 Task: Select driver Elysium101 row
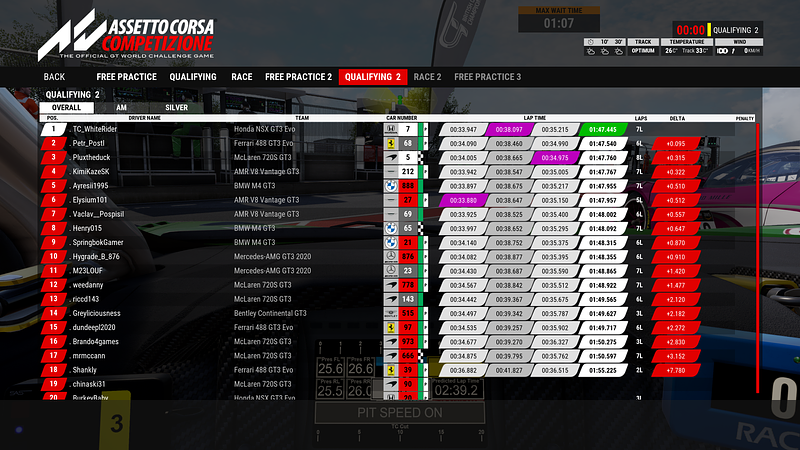[387, 201]
